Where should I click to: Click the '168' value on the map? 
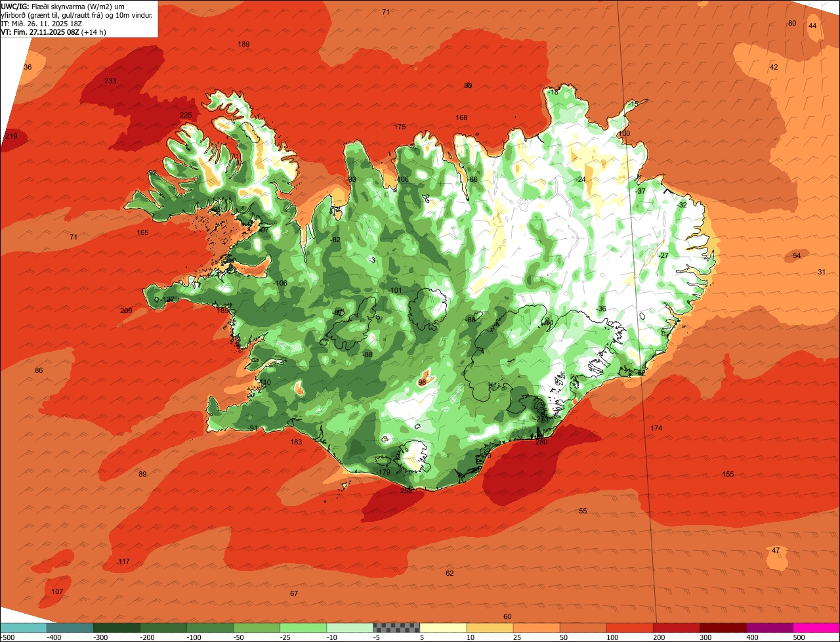461,118
